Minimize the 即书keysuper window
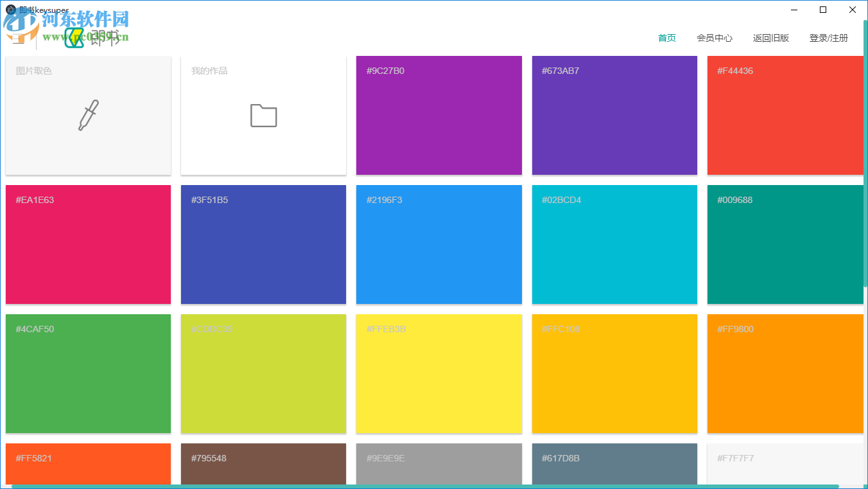Image resolution: width=868 pixels, height=489 pixels. [x=794, y=10]
